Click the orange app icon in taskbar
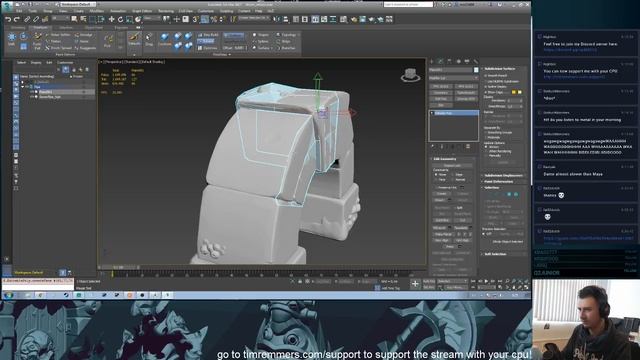Viewport: 640px width, 360px height. point(129,295)
